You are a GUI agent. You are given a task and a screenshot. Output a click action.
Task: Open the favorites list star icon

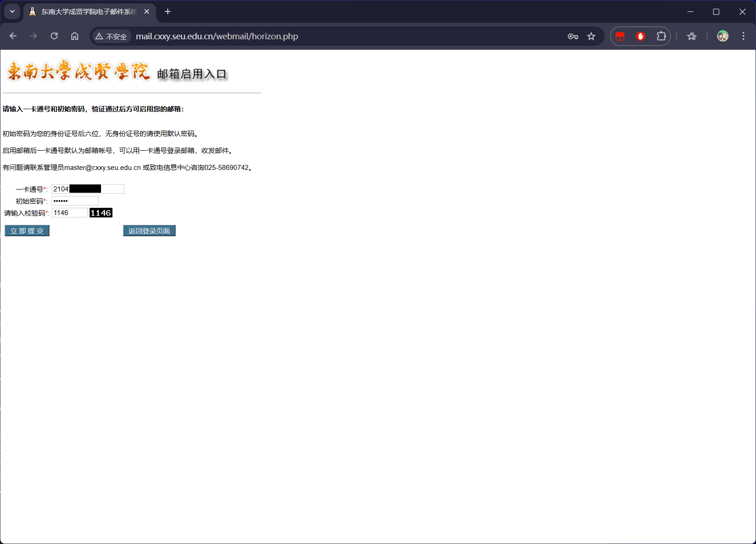pos(692,37)
